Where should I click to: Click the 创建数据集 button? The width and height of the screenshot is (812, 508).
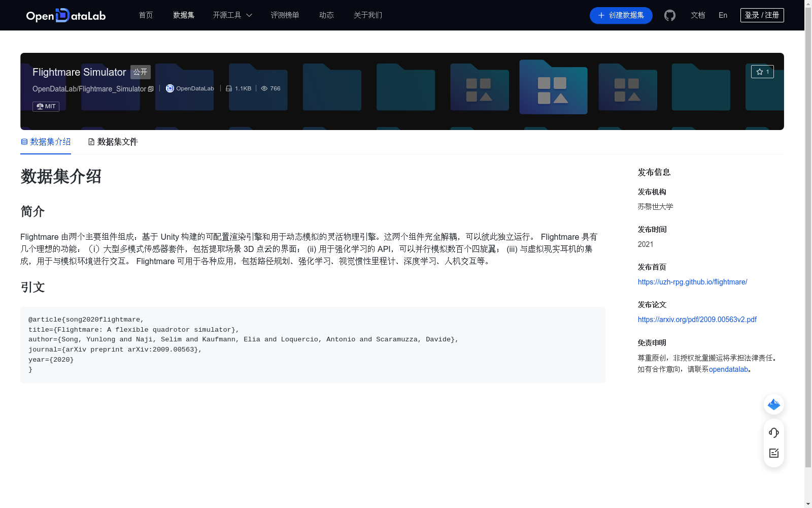[621, 15]
